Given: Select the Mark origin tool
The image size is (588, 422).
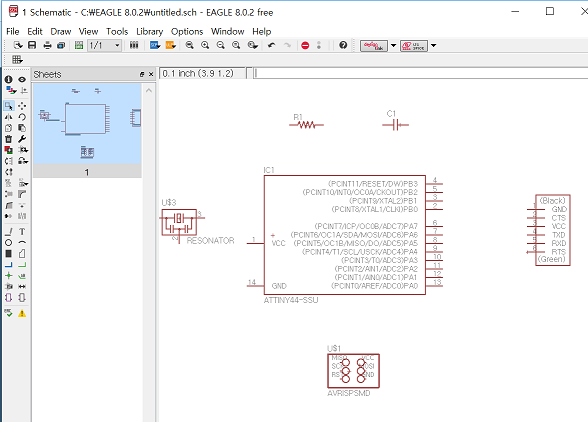Looking at the screenshot, I should [24, 90].
